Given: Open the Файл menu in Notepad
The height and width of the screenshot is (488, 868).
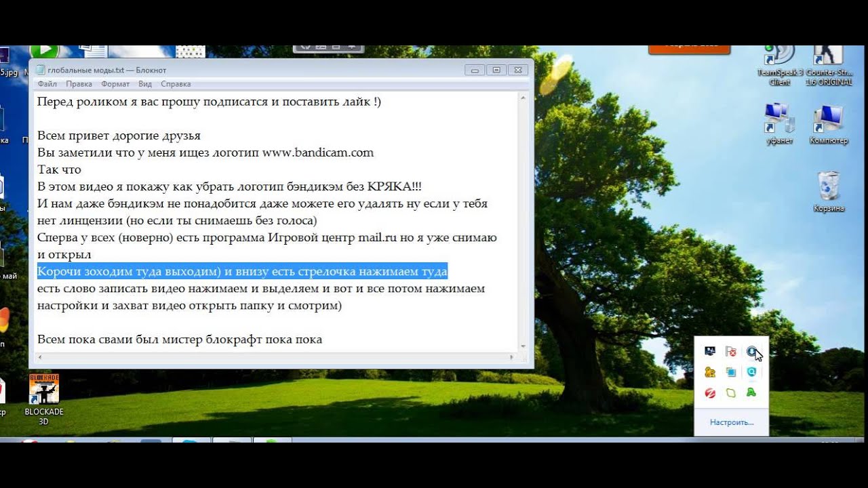Looking at the screenshot, I should point(47,84).
